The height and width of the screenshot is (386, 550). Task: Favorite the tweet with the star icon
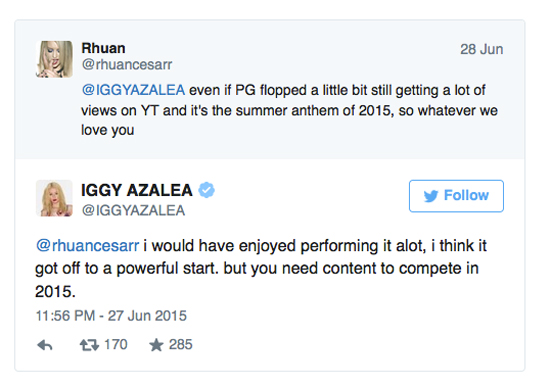point(156,345)
